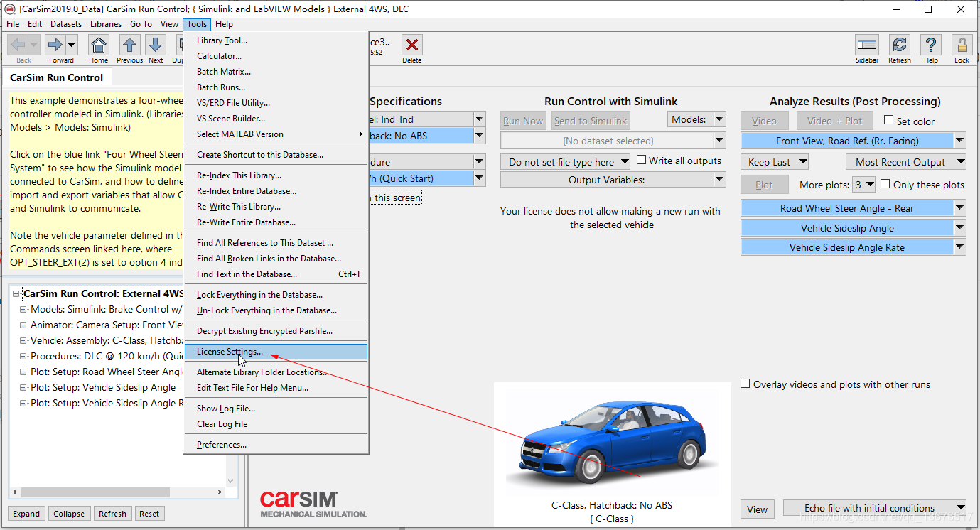Expand Vehicle: Assembly tree node

point(23,340)
